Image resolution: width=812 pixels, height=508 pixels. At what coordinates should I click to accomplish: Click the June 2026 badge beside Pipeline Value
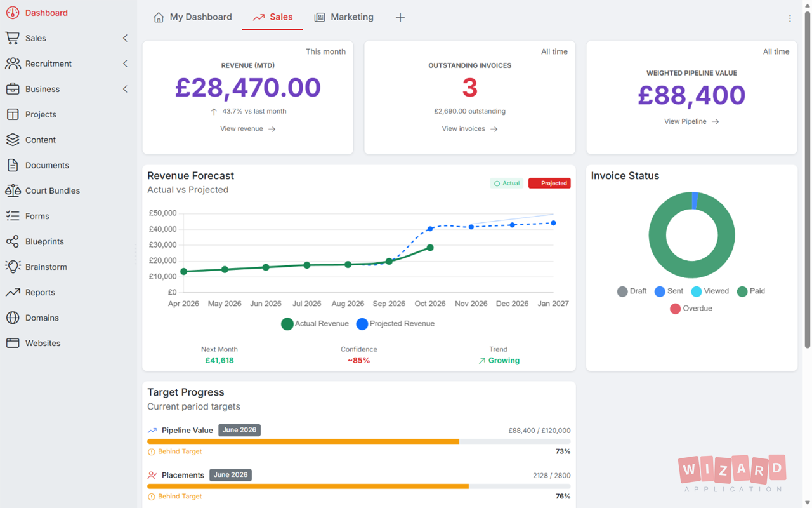click(x=240, y=430)
